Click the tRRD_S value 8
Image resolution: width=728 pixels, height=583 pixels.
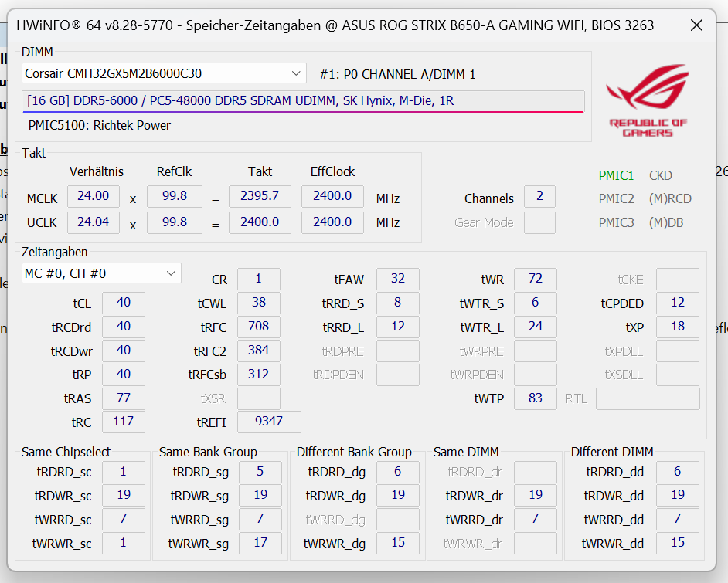pyautogui.click(x=398, y=303)
